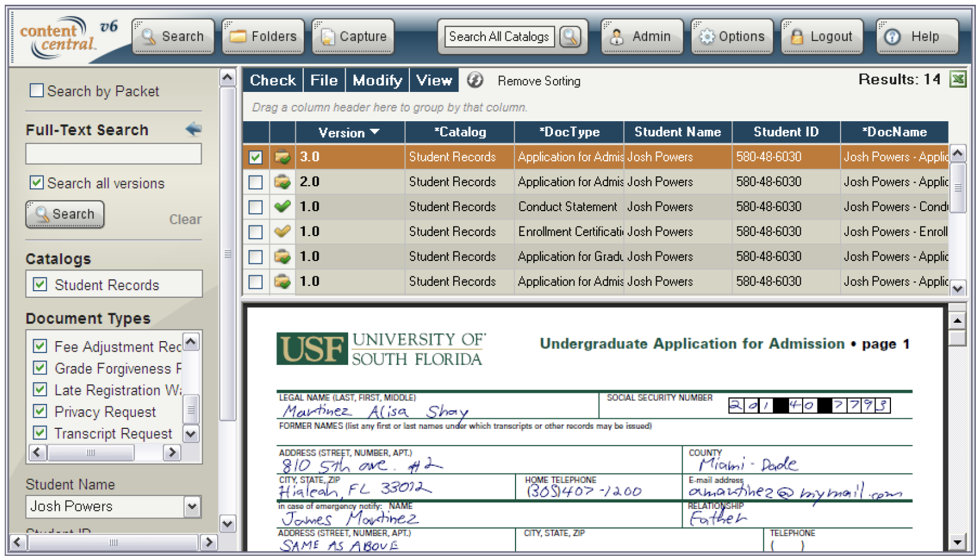Click Document Types list down arrow
This screenshot has width=980, height=560.
(190, 434)
